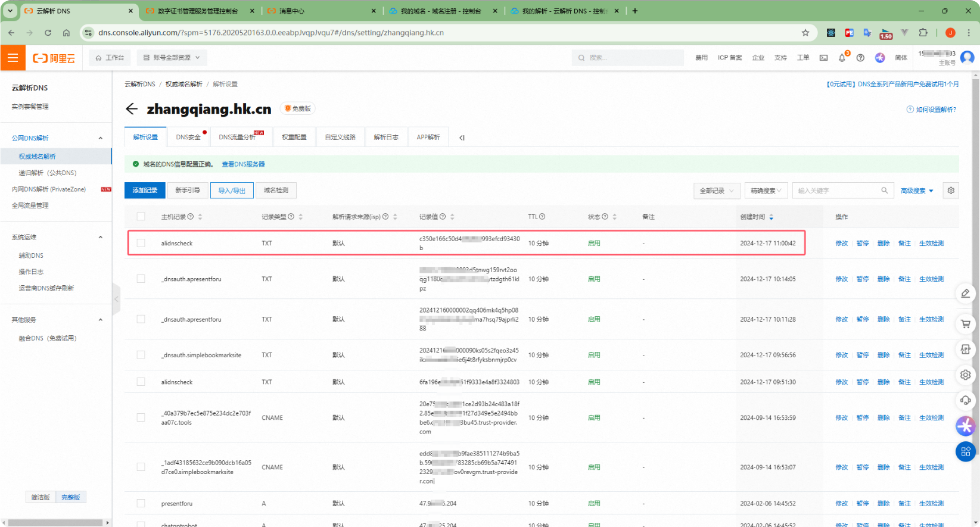The image size is (980, 527).
Task: Focus the header 搜索 field
Action: [628, 58]
